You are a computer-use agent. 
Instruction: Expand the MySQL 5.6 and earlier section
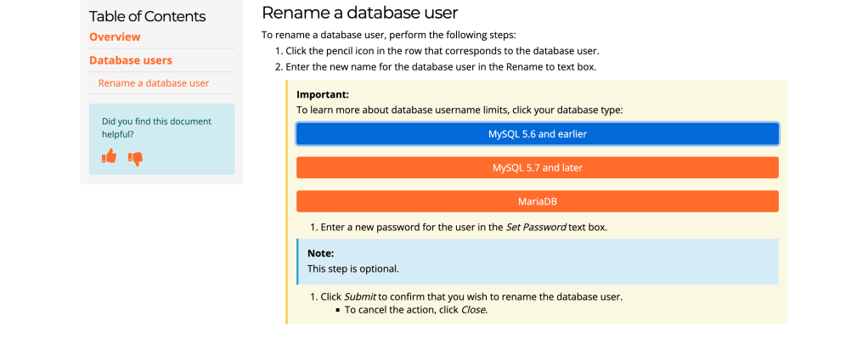(x=537, y=134)
